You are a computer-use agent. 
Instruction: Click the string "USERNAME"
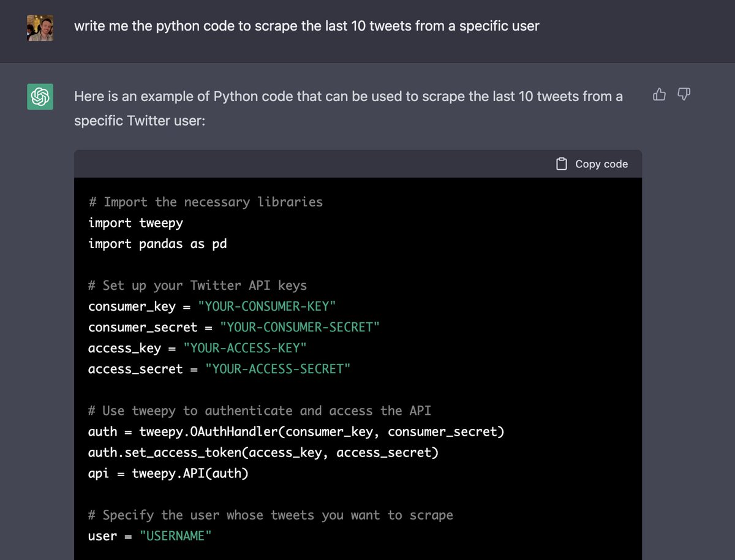pos(175,535)
